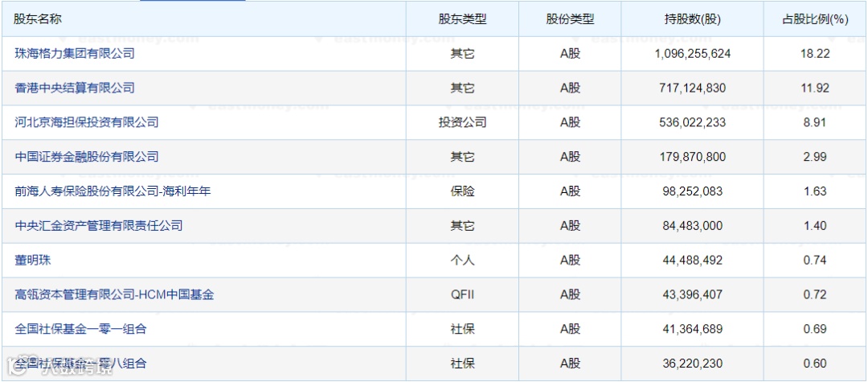Select 其它 type in 香港中央结算 row

462,88
